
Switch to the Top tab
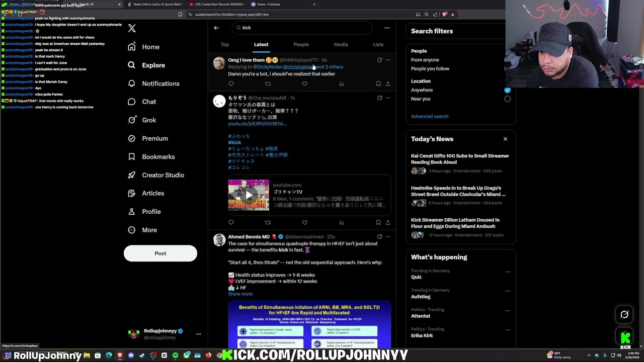pos(225,44)
